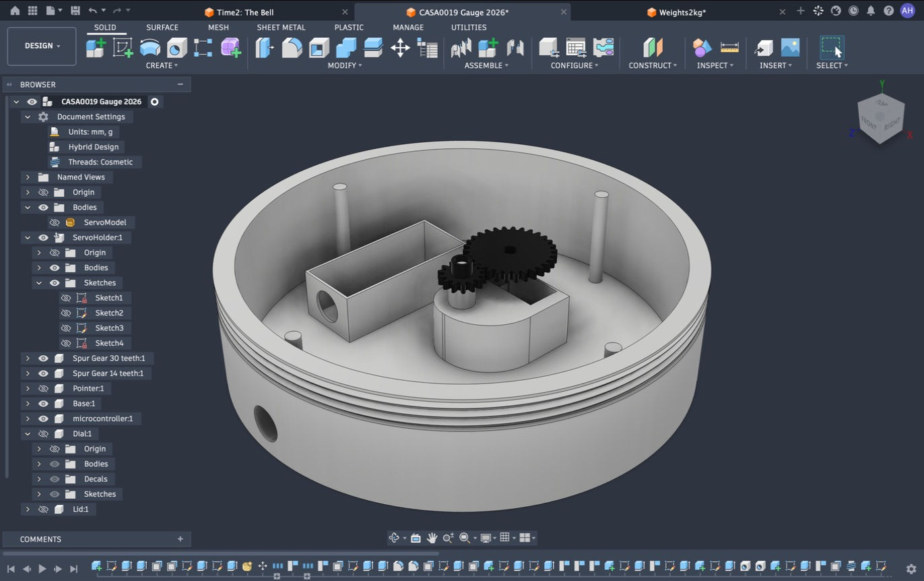This screenshot has height=581, width=924.
Task: Click the Insert image icon in Insert
Action: (790, 48)
